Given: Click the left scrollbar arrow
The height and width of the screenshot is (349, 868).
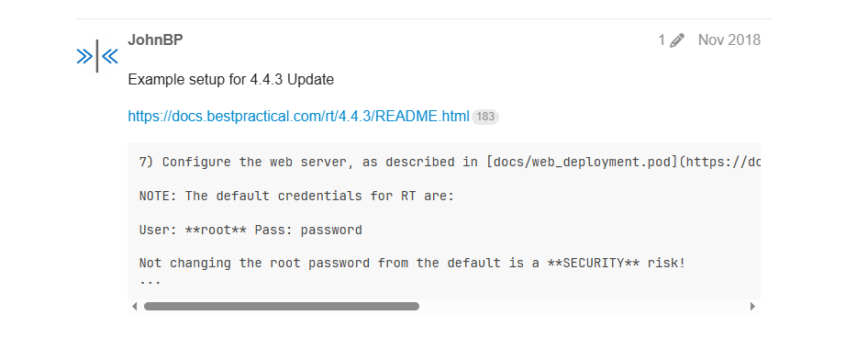Looking at the screenshot, I should pos(135,307).
